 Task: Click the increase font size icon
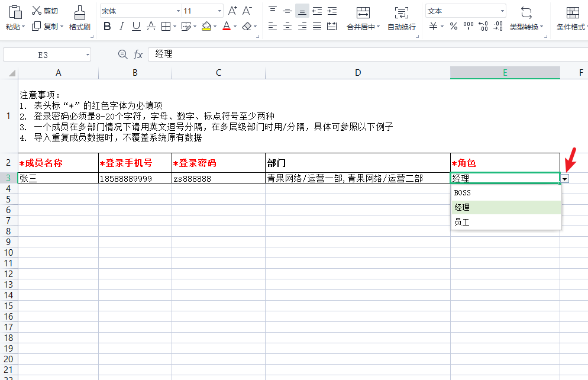click(x=232, y=11)
